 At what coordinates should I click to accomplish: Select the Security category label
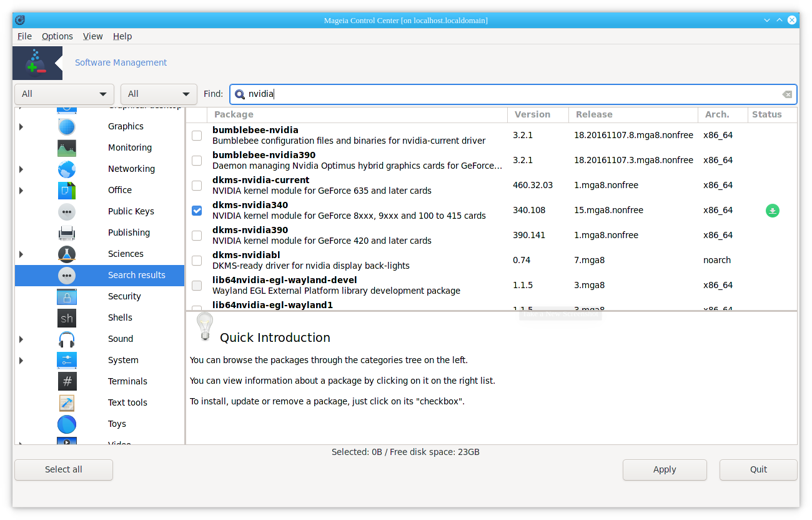(124, 297)
